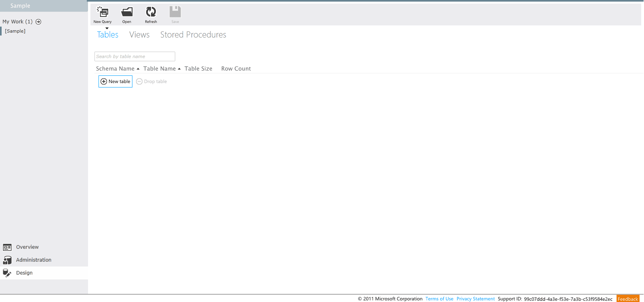Select the [Sample] item under My Work
This screenshot has width=644, height=302.
pos(15,31)
